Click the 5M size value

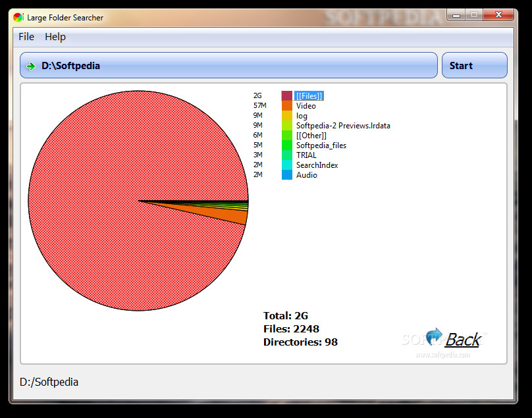(x=258, y=145)
